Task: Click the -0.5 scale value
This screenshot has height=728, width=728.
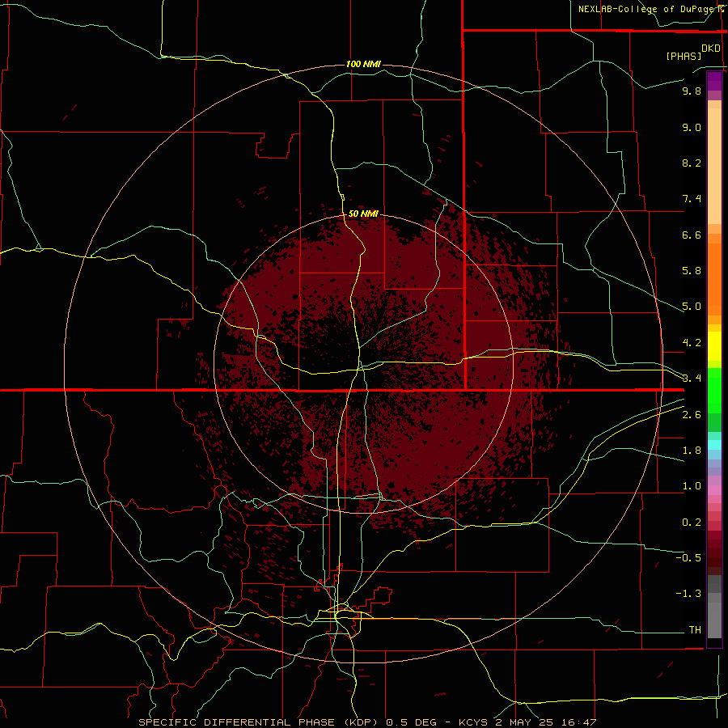Action: pos(688,558)
